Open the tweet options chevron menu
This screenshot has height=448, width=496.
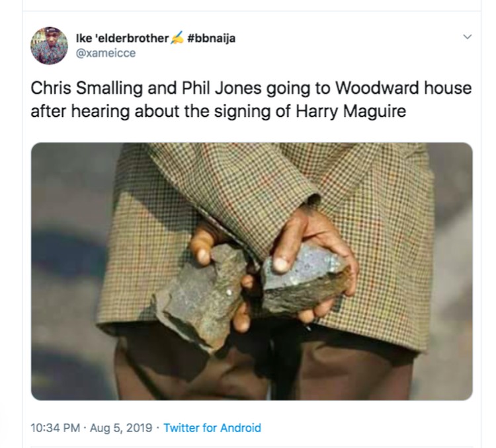click(x=467, y=37)
